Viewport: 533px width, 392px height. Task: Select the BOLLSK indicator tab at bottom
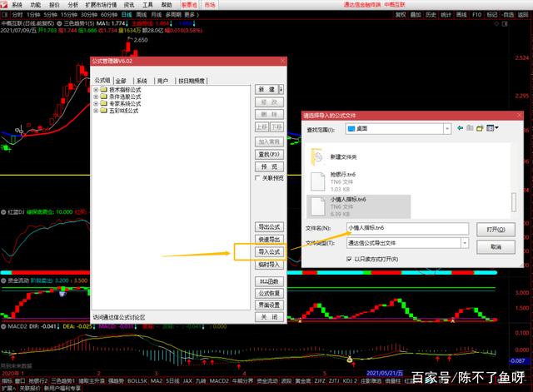137,381
